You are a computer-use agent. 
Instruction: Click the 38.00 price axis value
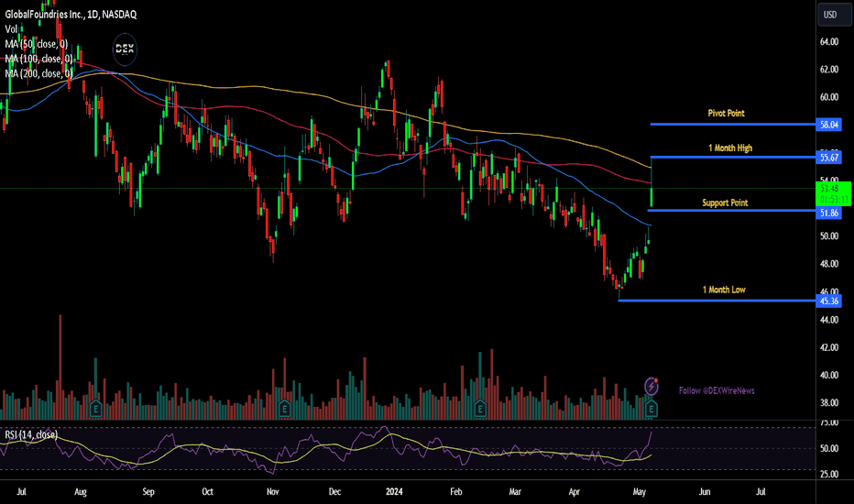click(x=829, y=403)
